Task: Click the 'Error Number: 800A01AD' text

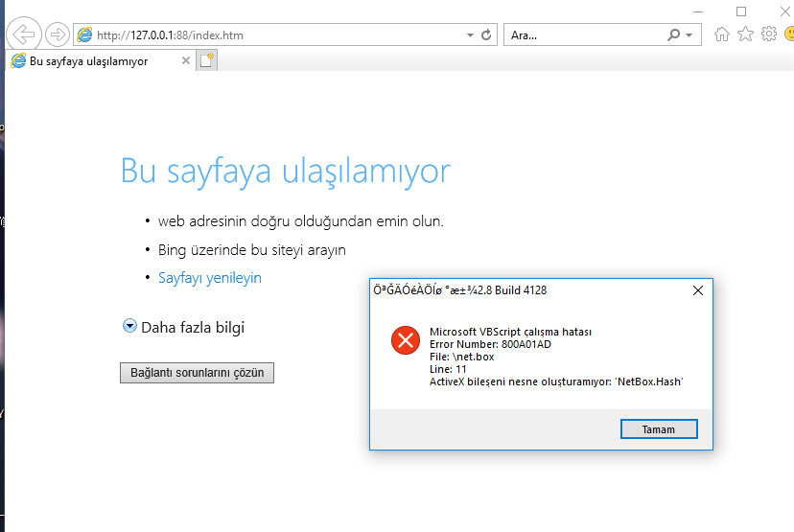Action: point(490,344)
